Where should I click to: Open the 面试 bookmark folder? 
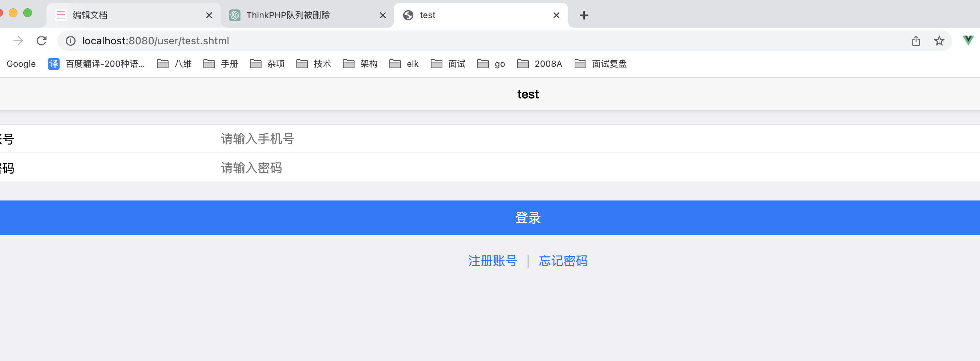pos(448,64)
